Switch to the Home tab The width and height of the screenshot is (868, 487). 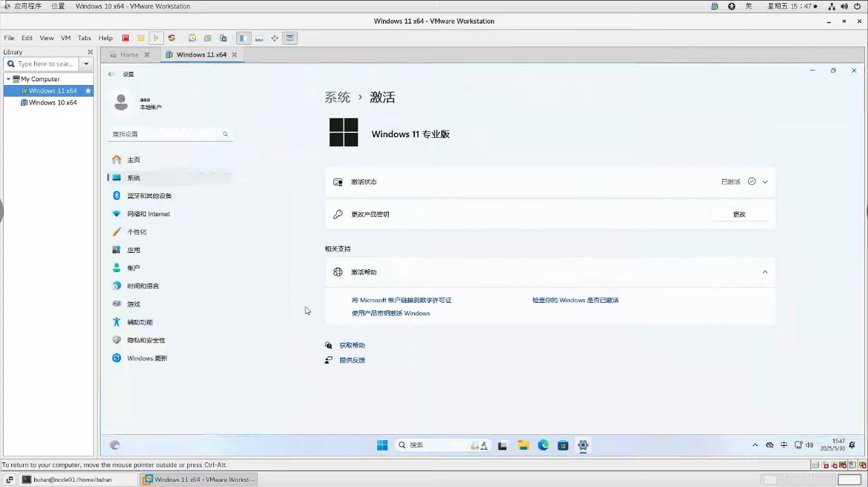(x=130, y=55)
